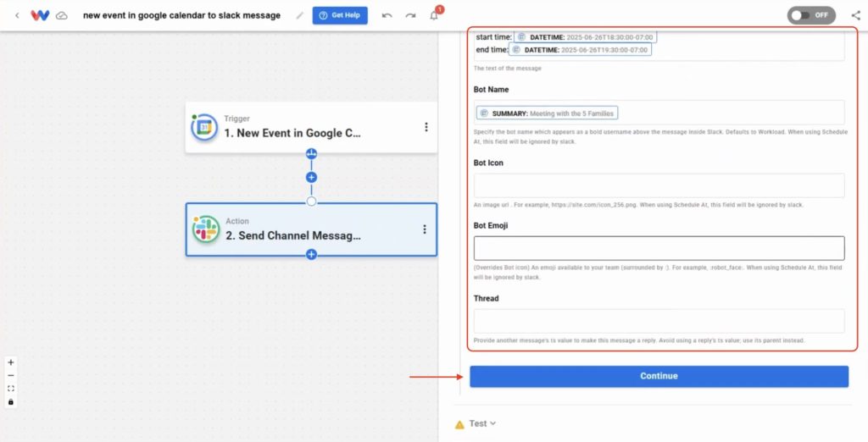Click "The text of the message" hint
Viewport: 868px width, 442px height.
(x=508, y=69)
